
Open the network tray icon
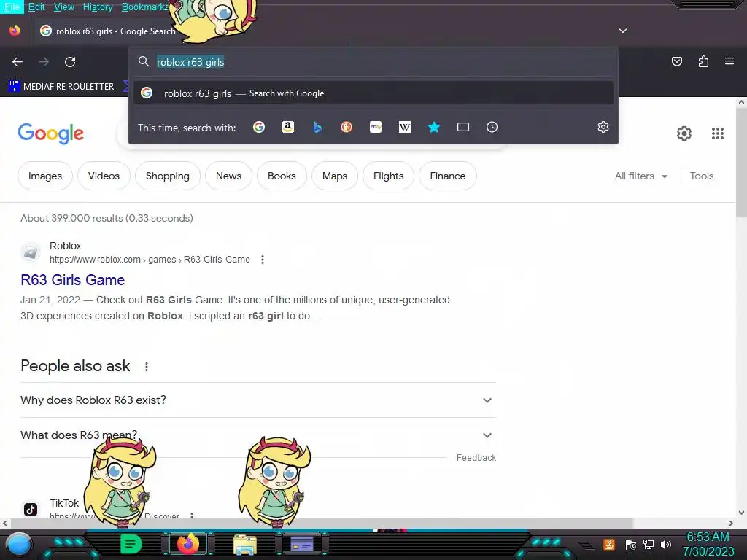coord(649,544)
